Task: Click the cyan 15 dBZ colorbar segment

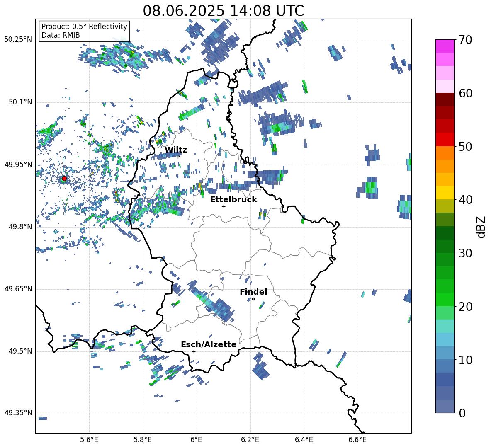Action: pos(445,326)
